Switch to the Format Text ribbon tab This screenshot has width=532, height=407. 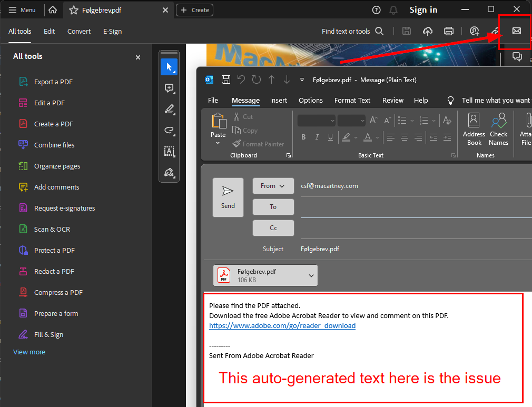[x=352, y=100]
